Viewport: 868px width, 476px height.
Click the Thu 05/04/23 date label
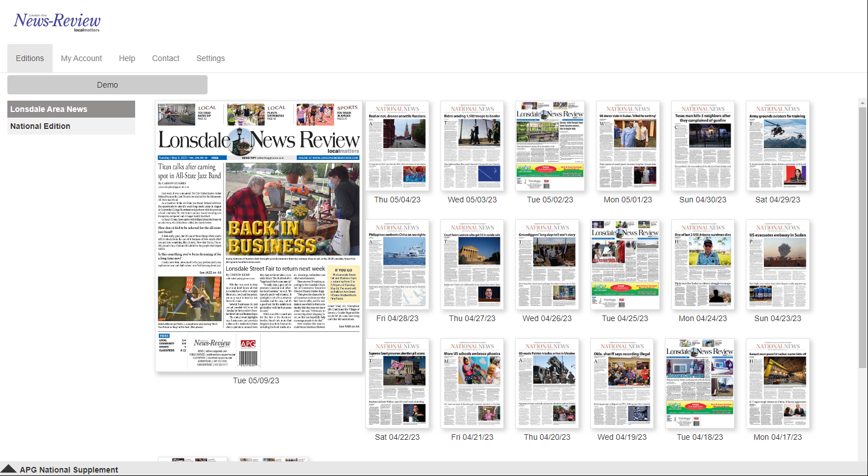coord(398,200)
